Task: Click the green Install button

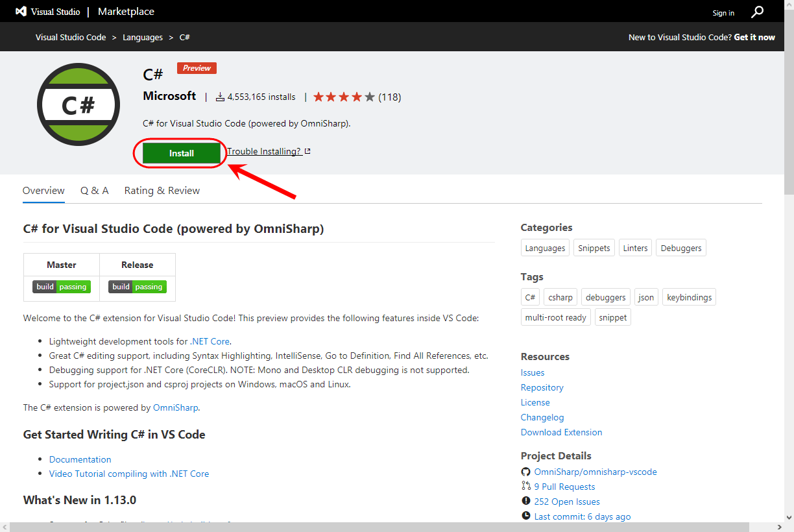Action: (182, 153)
